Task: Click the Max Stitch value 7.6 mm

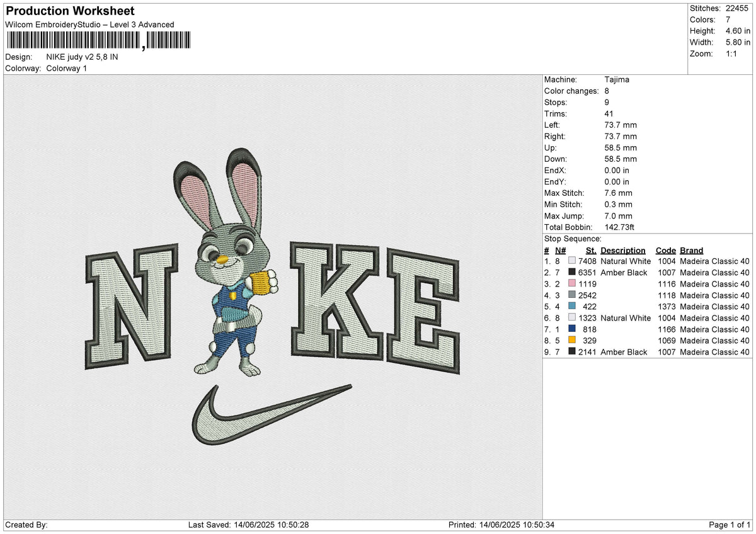Action: tap(618, 193)
